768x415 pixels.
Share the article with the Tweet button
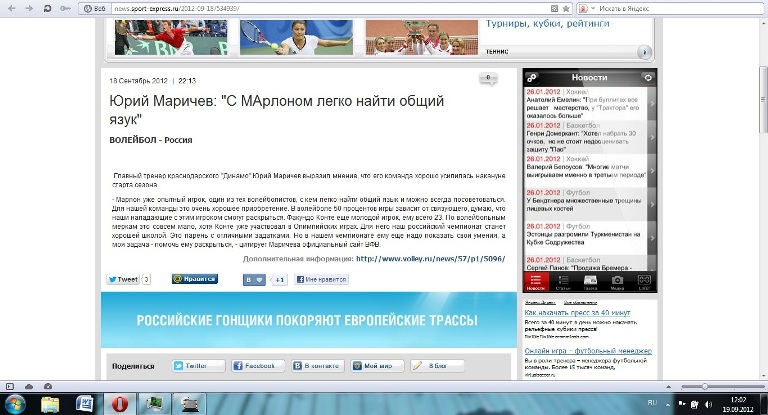(x=122, y=280)
